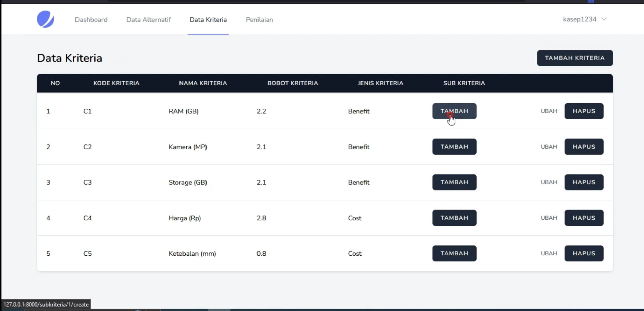Delete the Storage (GB) kriteria with Hapus
This screenshot has height=311, width=644.
pos(584,182)
